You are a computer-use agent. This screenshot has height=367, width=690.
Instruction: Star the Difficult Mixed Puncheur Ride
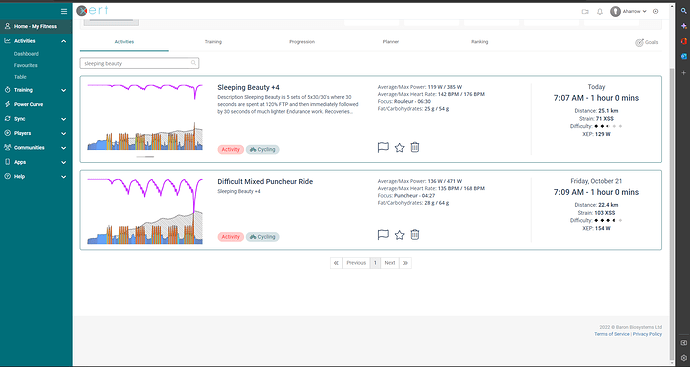tap(399, 235)
